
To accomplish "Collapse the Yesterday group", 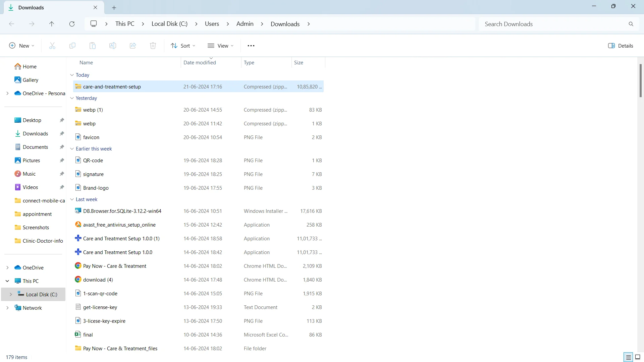I will coord(72,98).
